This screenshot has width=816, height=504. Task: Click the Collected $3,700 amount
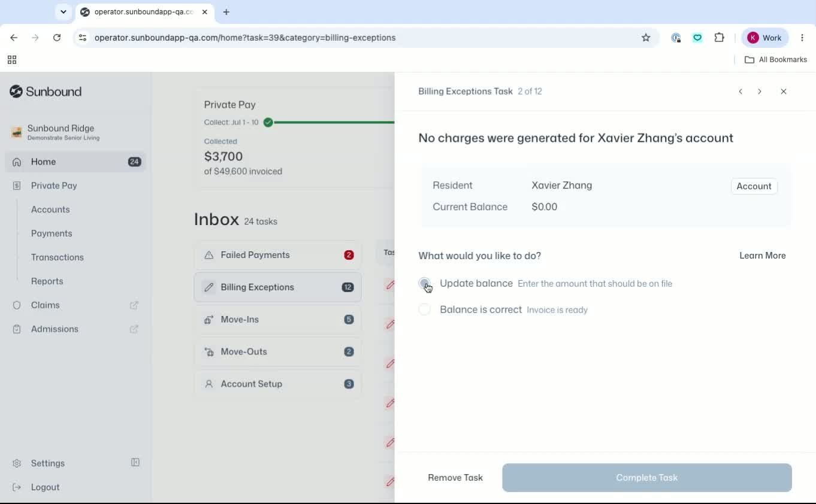[x=223, y=156]
